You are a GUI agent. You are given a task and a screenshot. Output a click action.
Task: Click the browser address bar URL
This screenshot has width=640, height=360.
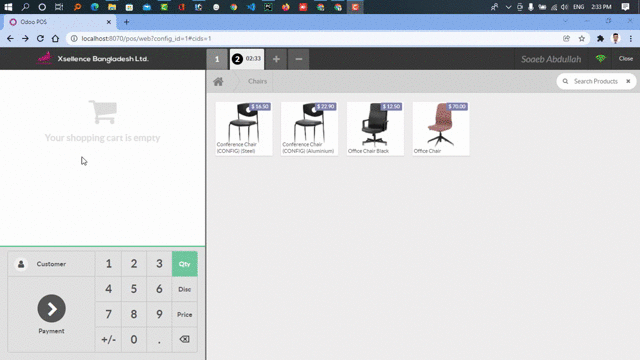pyautogui.click(x=146, y=38)
